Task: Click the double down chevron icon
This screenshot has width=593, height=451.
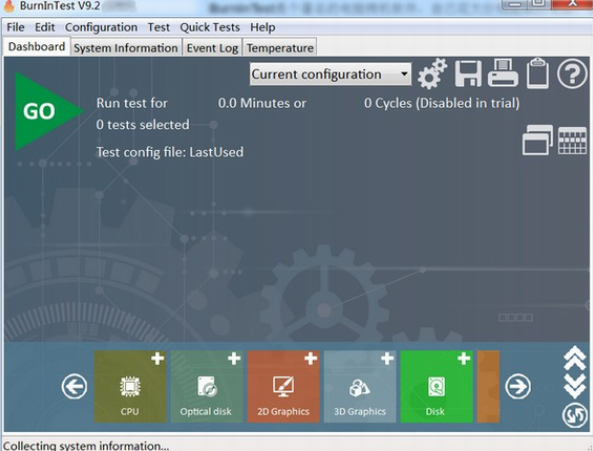Action: pos(575,386)
